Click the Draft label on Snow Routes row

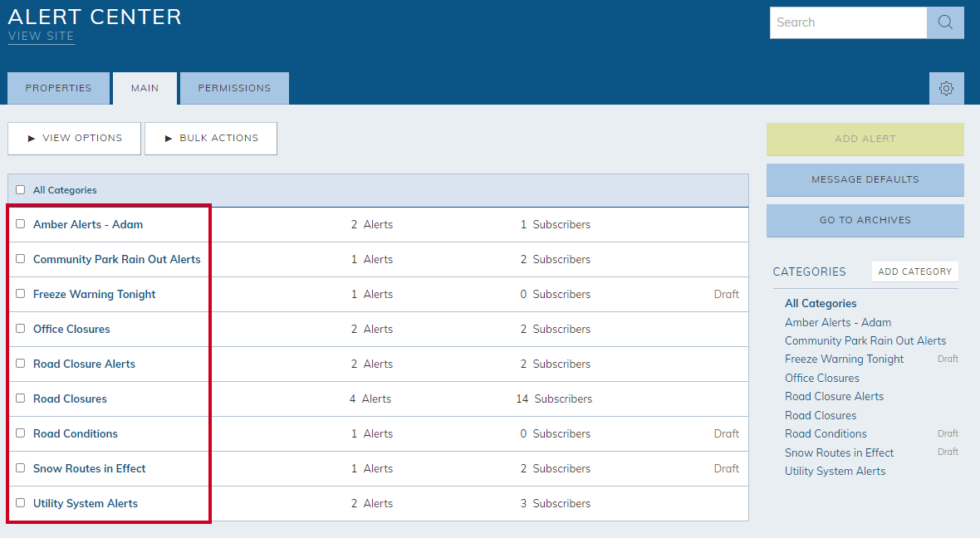(x=726, y=468)
